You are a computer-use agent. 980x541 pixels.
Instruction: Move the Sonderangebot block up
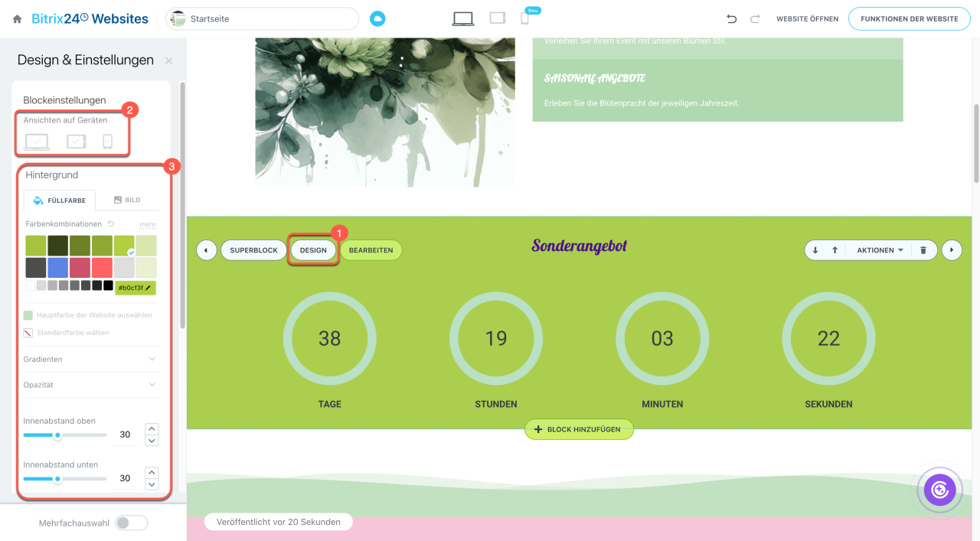[x=835, y=250]
